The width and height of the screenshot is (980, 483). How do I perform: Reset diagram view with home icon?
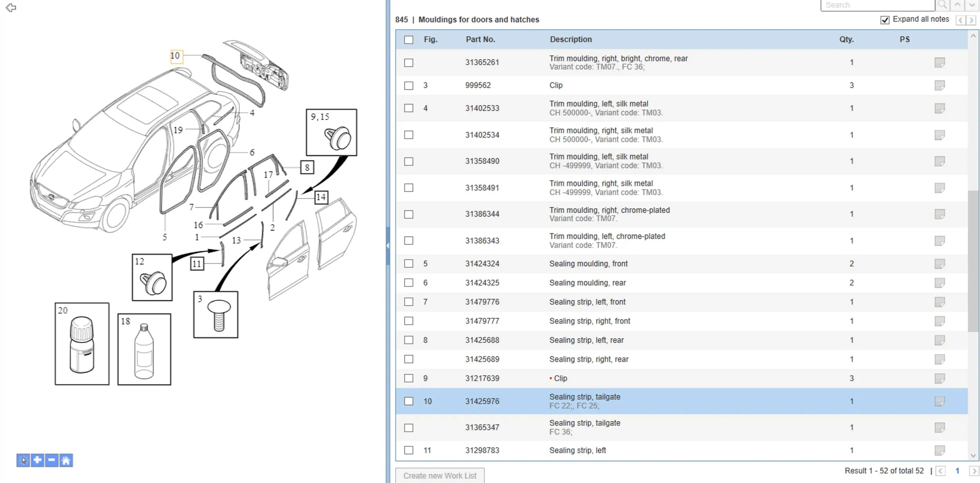tap(66, 460)
